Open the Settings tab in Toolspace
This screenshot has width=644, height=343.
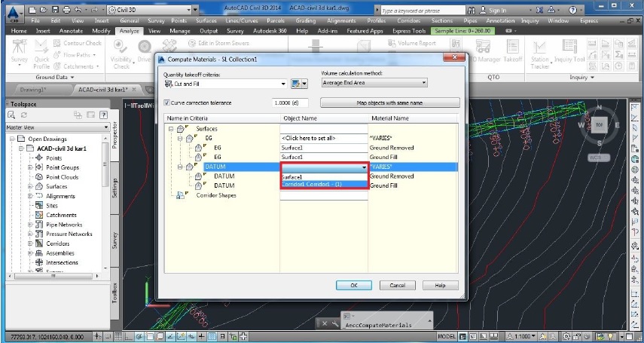(x=114, y=188)
